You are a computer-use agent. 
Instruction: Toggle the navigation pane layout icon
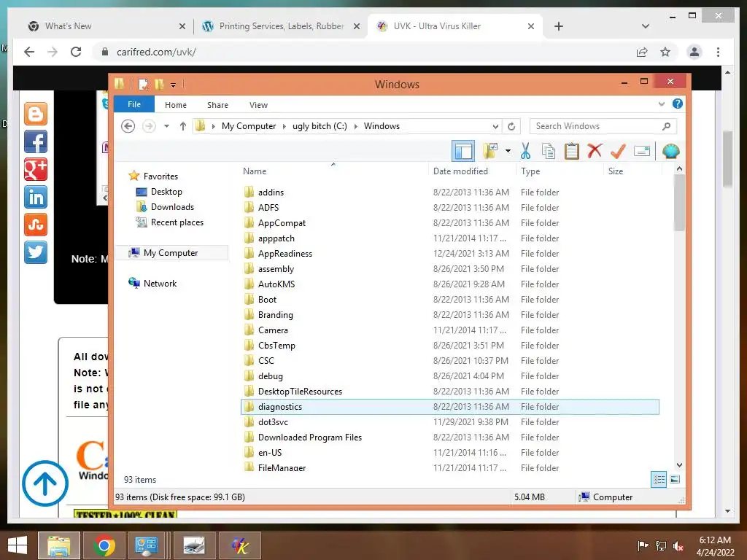[463, 152]
